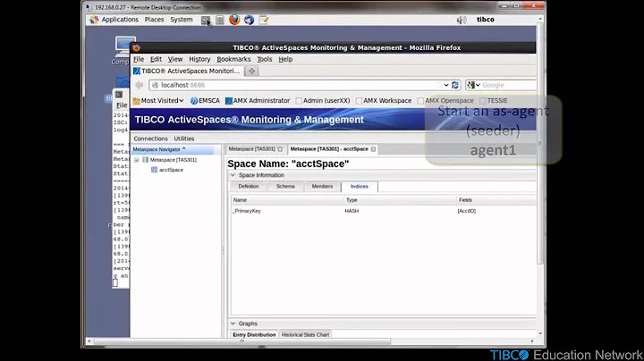Close the Metaspace [TAS301] tab with its close box
644x361 pixels.
coord(280,149)
